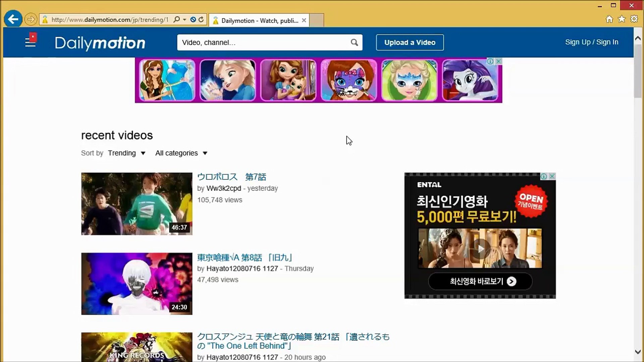This screenshot has height=362, width=644.
Task: Close the Dailymotion browser tab
Action: coord(304,20)
